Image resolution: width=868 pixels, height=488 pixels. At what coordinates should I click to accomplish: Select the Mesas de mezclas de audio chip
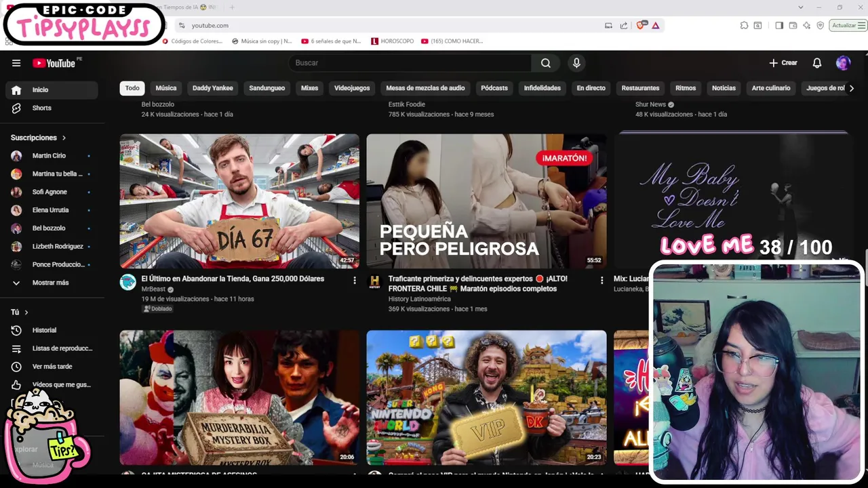coord(425,88)
